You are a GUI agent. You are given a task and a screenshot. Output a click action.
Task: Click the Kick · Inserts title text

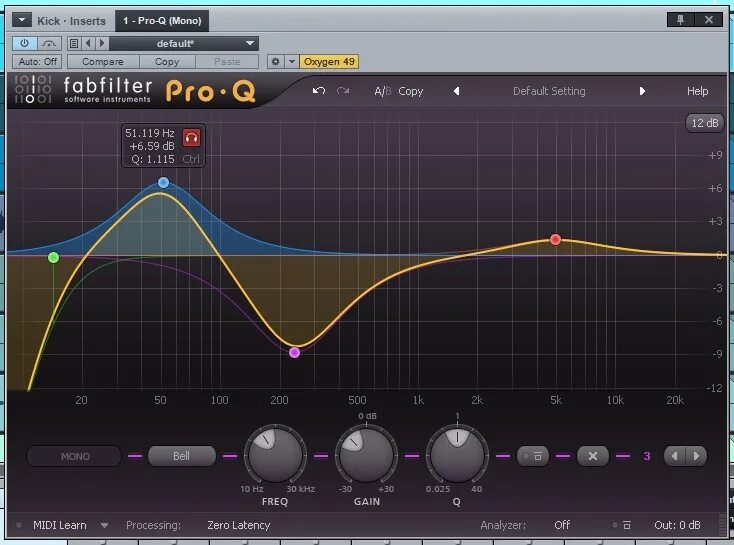(x=71, y=21)
